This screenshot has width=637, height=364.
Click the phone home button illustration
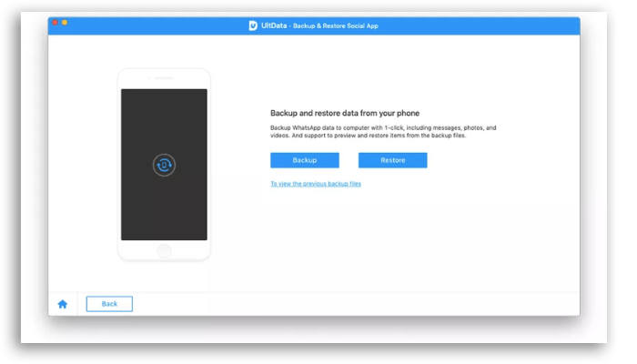pos(164,250)
